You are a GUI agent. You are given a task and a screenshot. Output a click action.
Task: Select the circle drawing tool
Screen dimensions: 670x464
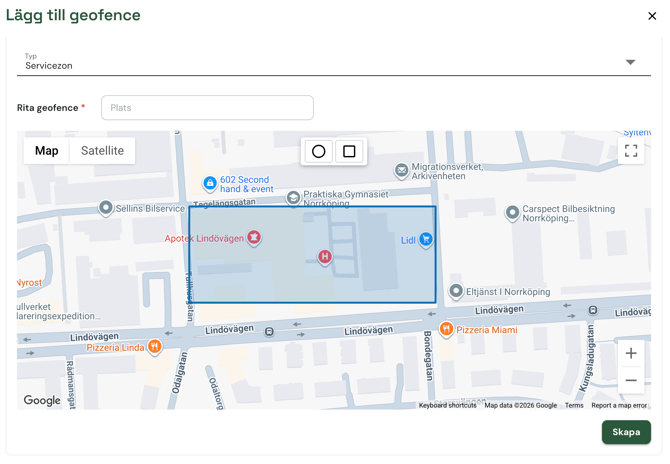(x=318, y=151)
